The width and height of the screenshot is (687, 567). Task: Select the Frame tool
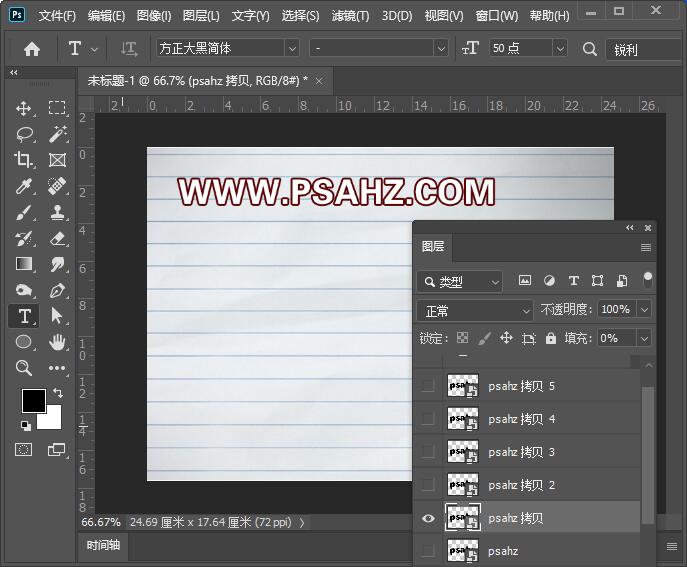[x=57, y=160]
